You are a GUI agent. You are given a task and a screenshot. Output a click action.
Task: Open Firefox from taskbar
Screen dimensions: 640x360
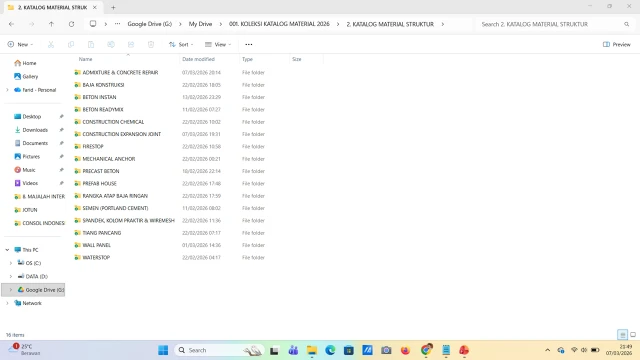pyautogui.click(x=405, y=350)
